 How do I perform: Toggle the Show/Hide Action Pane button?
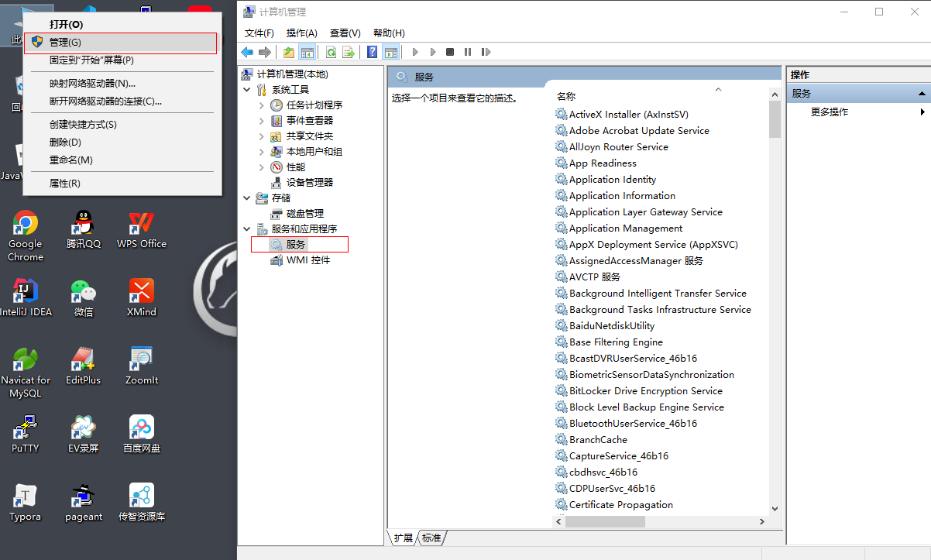390,52
